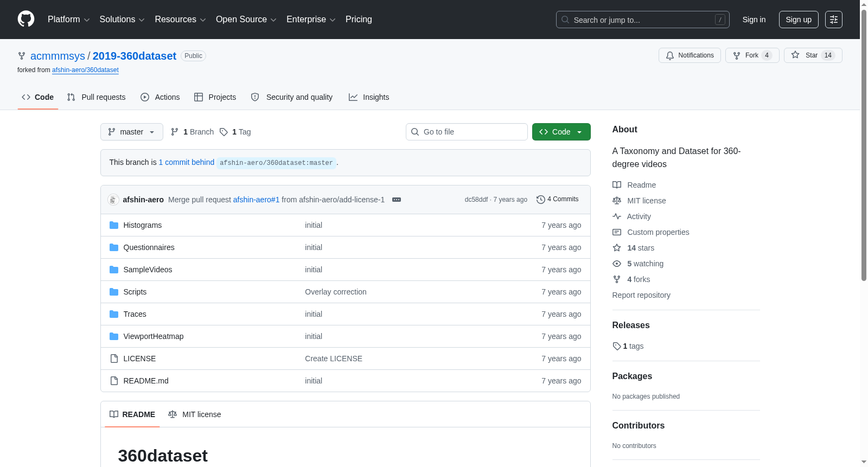Screen dimensions: 868x467
Task: Open the Actions tab
Action: pos(160,97)
